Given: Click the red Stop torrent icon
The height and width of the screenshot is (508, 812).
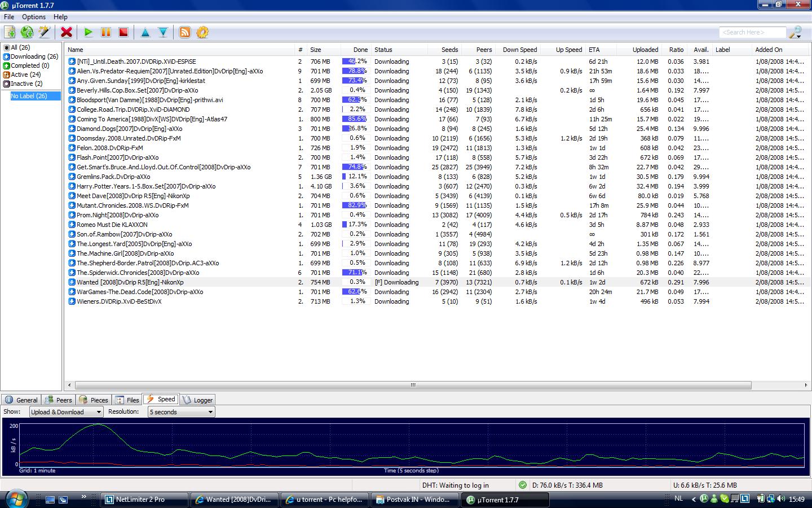Looking at the screenshot, I should click(x=123, y=32).
